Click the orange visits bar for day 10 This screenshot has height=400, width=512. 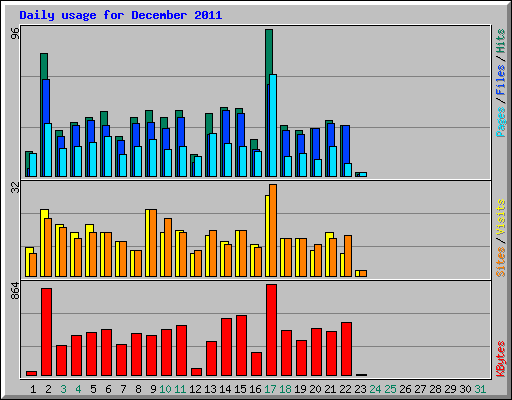[168, 247]
